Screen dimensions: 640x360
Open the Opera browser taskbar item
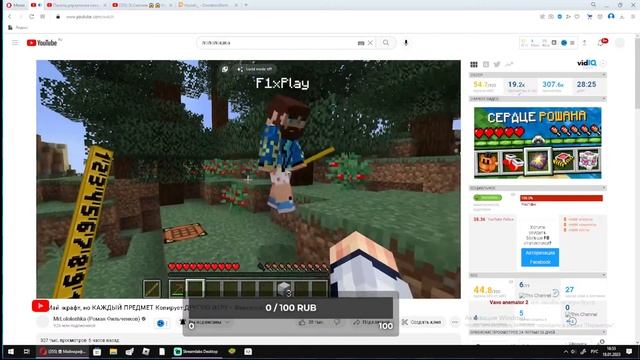tap(62, 351)
